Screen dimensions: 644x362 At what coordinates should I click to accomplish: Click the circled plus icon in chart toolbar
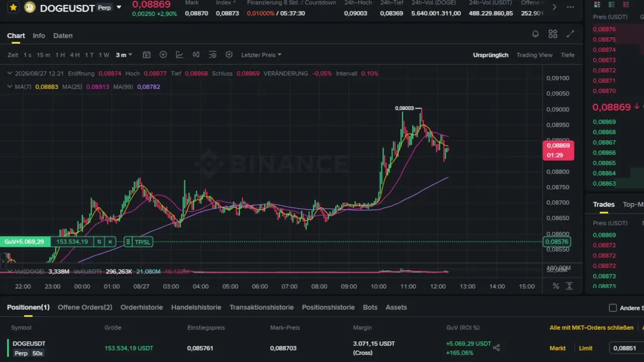click(x=163, y=55)
